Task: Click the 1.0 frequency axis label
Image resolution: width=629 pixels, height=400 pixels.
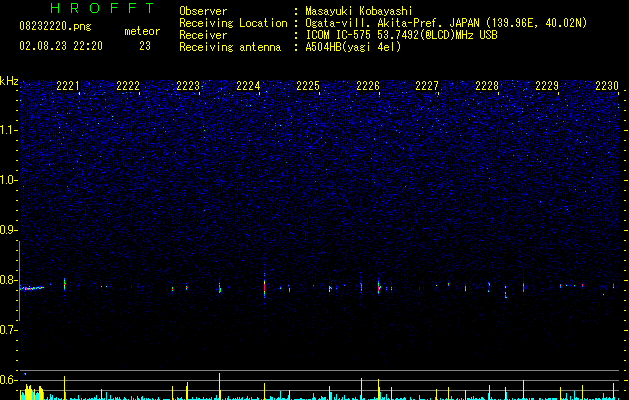Action: pos(8,180)
